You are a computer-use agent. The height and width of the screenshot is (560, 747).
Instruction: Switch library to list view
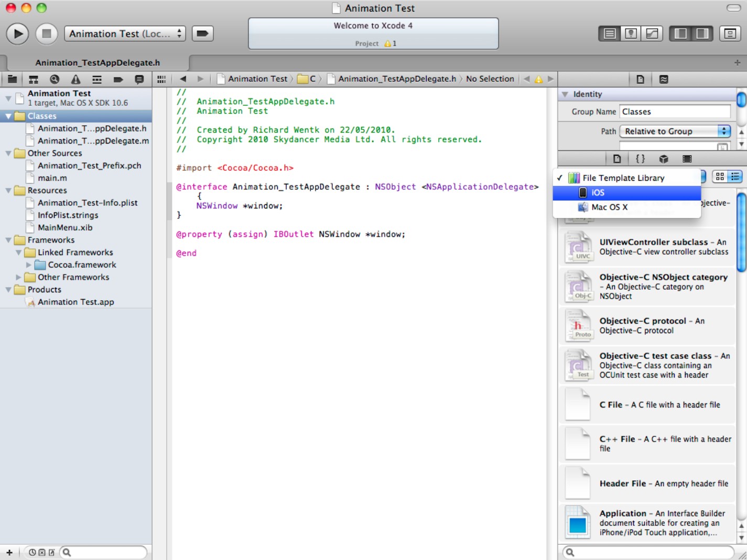point(735,177)
